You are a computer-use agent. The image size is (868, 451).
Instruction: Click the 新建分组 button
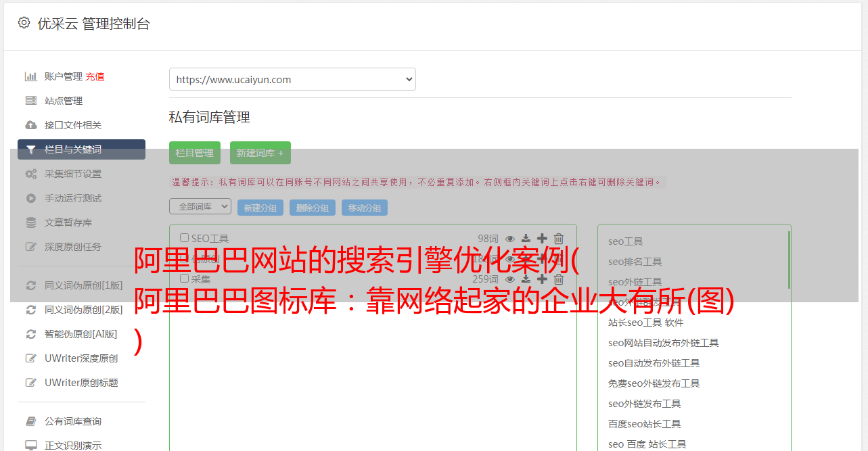[x=260, y=208]
